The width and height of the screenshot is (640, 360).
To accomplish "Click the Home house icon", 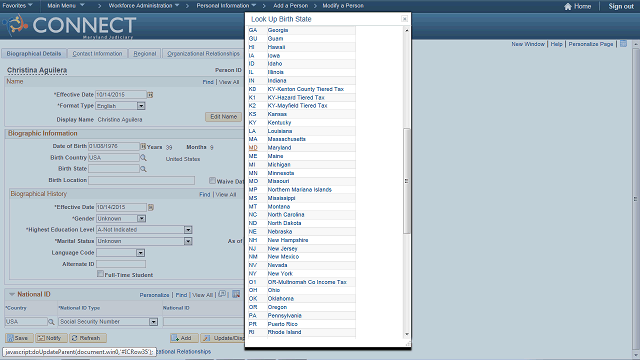I will point(568,6).
